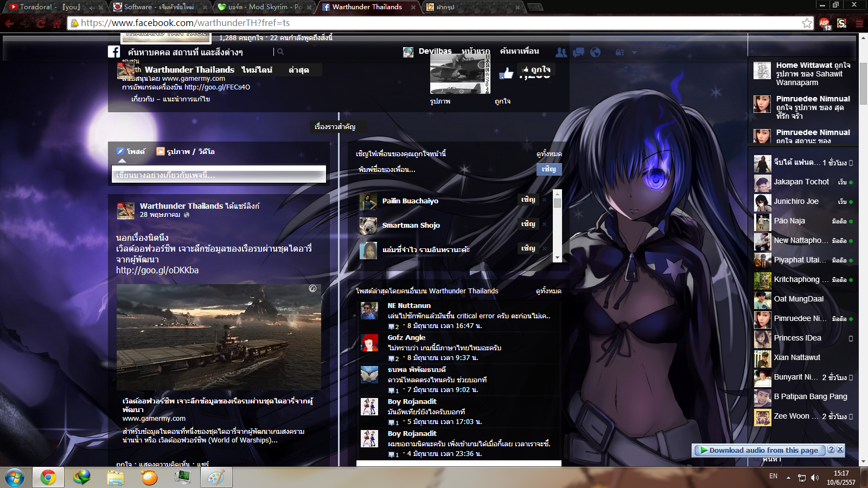Image resolution: width=868 pixels, height=488 pixels.
Task: Open Internet Download Manager taskbar icon
Action: click(82, 477)
